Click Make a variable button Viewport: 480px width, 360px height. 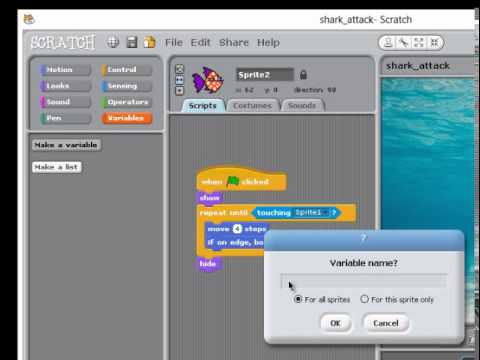66,145
